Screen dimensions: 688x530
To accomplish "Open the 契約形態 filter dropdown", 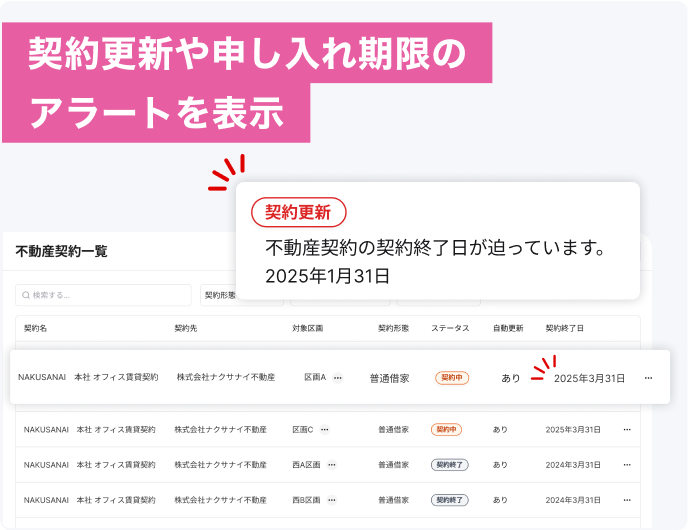I will coord(219,295).
